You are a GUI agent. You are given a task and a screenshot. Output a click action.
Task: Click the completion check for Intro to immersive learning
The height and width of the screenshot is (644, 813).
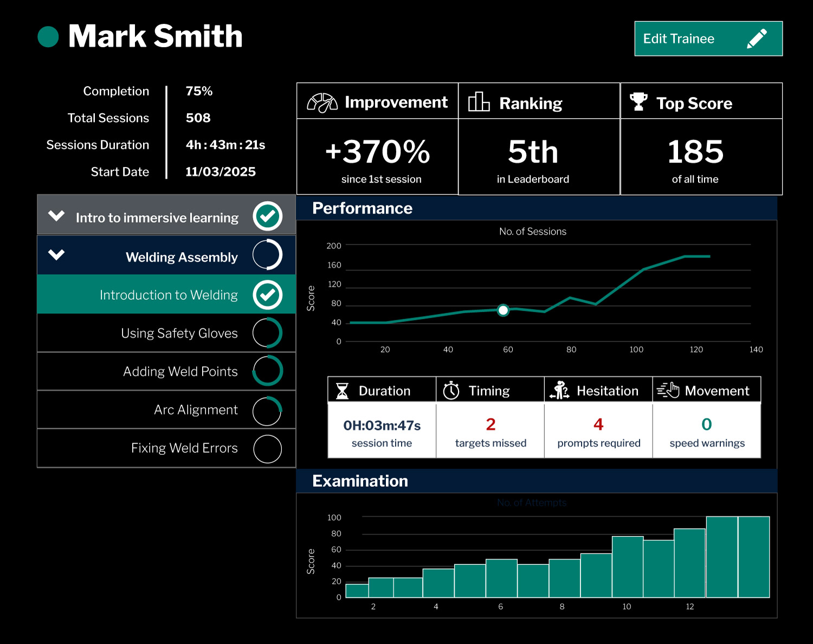pos(267,216)
